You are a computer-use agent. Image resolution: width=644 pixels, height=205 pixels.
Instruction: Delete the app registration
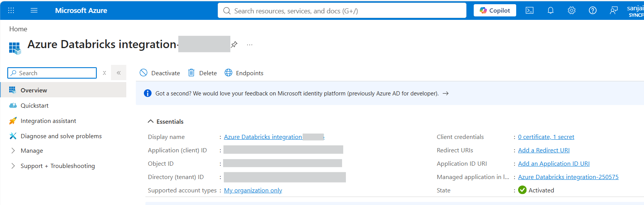click(x=202, y=73)
